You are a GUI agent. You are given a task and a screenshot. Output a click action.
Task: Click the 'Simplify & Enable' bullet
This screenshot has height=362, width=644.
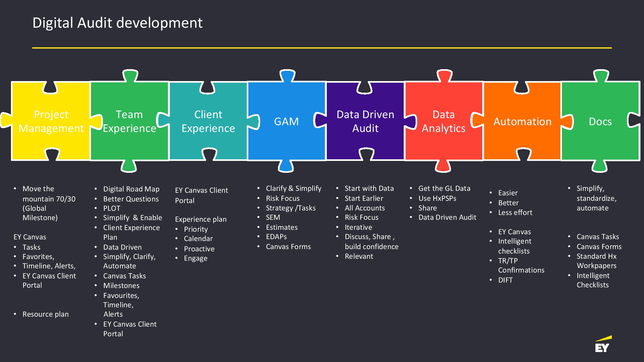133,218
